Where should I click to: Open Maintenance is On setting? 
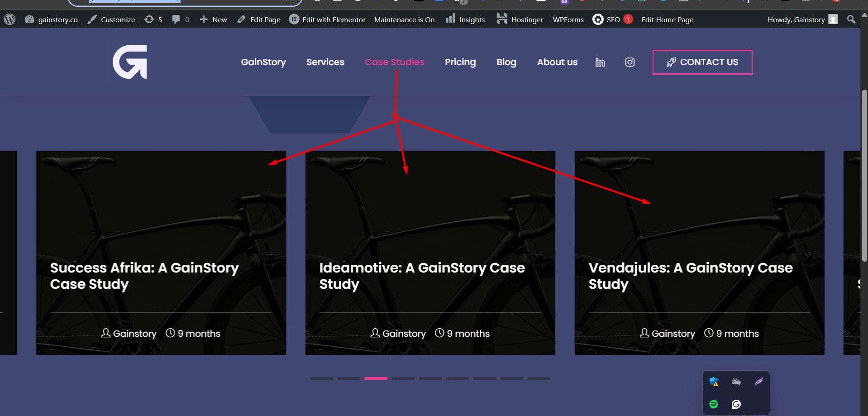click(x=404, y=19)
